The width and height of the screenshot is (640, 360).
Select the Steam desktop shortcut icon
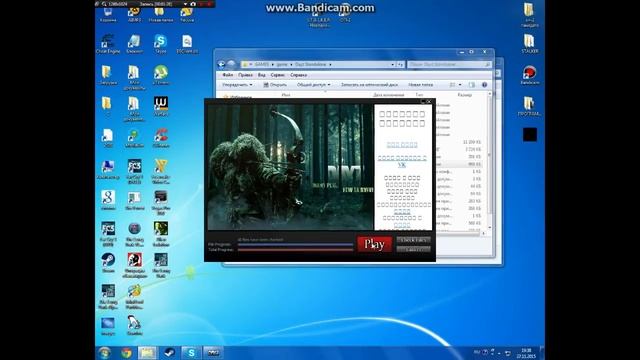tap(108, 262)
